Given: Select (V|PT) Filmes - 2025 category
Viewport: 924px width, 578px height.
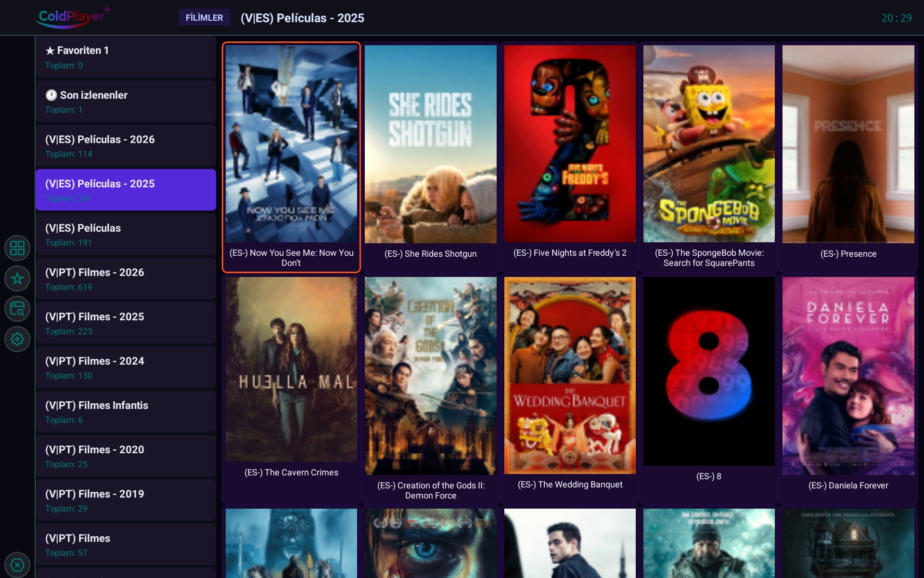Looking at the screenshot, I should tap(126, 323).
